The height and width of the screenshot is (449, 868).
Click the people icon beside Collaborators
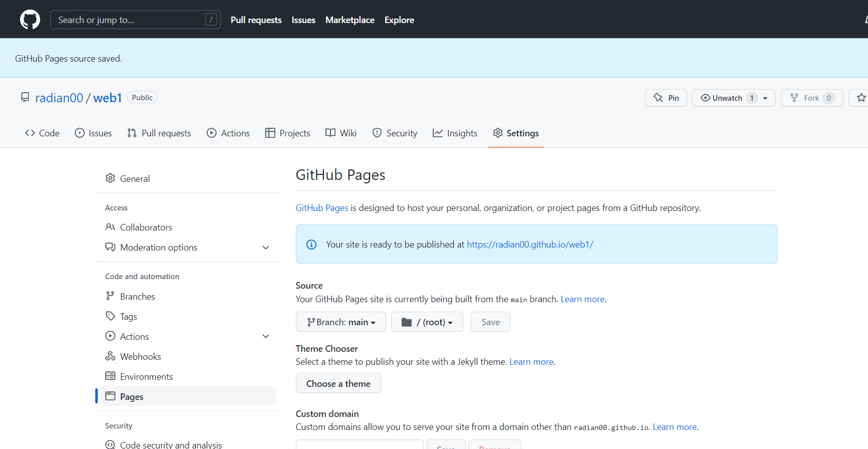click(110, 227)
